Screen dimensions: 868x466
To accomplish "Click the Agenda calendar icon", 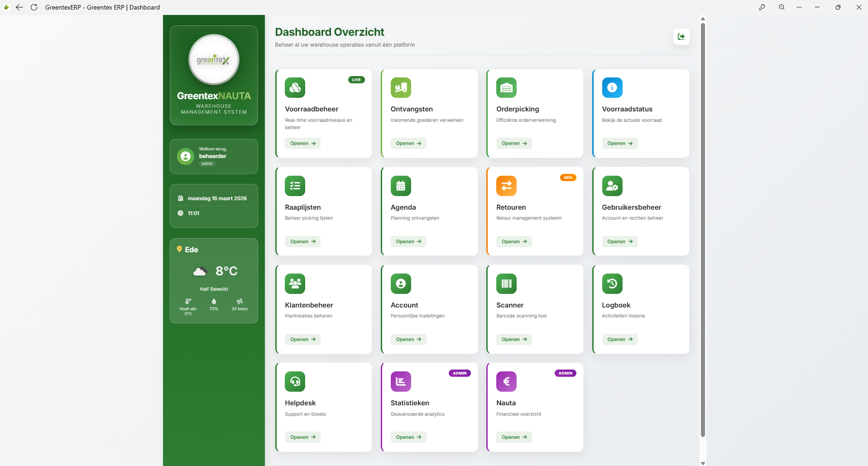I will 401,186.
